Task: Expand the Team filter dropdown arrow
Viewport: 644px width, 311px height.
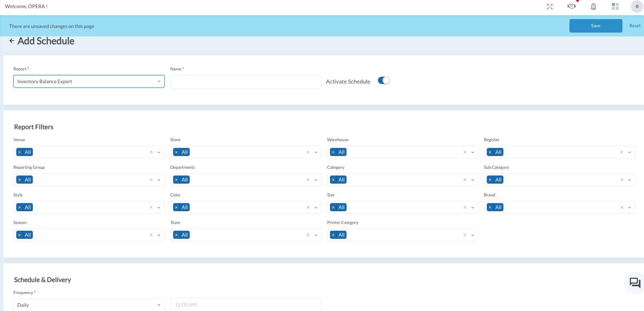Action: tap(316, 235)
